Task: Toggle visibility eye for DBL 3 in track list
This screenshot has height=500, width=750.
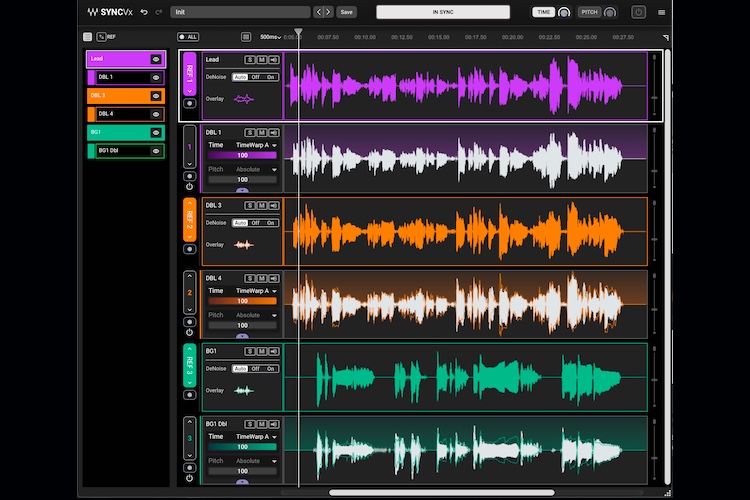Action: [x=156, y=96]
